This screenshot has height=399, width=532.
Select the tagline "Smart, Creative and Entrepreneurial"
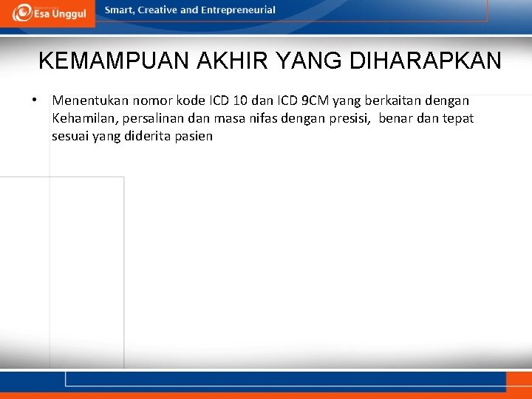tap(190, 10)
